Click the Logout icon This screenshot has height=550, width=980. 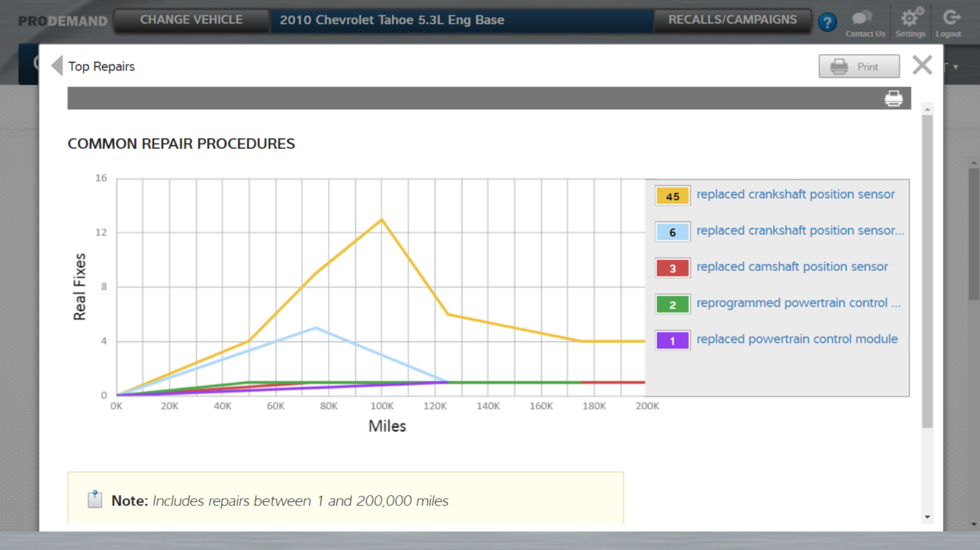(950, 19)
